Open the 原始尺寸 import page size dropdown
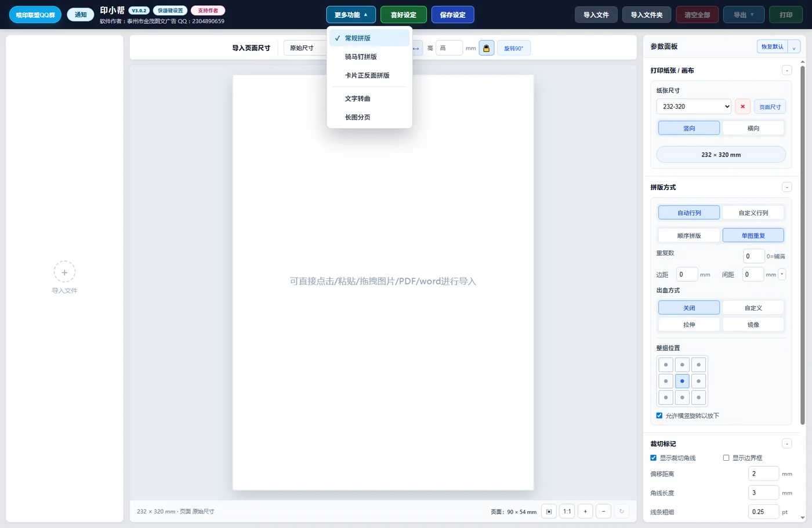812x528 pixels. pyautogui.click(x=304, y=48)
